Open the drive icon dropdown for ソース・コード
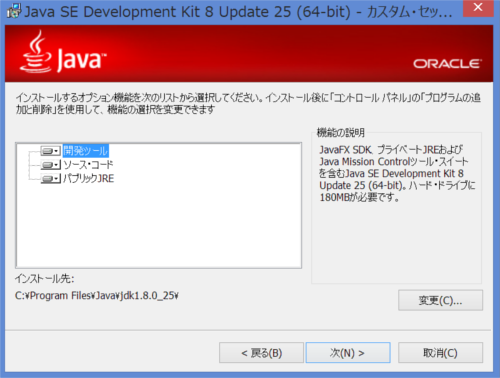The height and width of the screenshot is (378, 500). pos(51,165)
